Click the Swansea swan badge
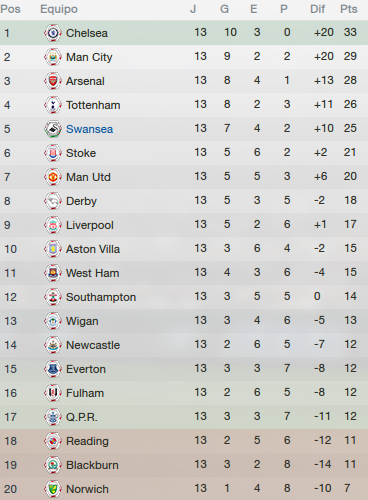368x500 pixels. tap(53, 129)
